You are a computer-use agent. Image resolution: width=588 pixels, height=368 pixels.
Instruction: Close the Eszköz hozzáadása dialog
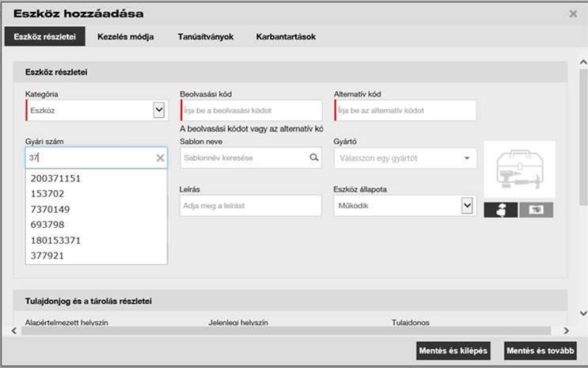click(573, 14)
